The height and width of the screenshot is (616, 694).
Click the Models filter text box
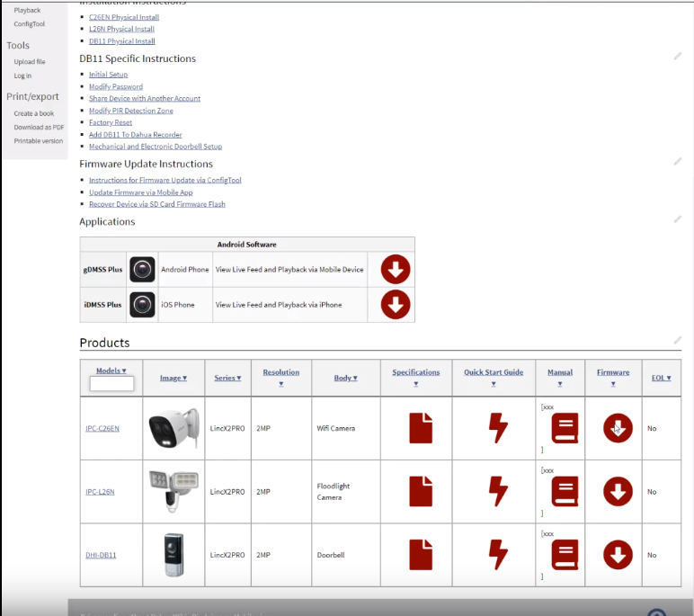[x=111, y=383]
